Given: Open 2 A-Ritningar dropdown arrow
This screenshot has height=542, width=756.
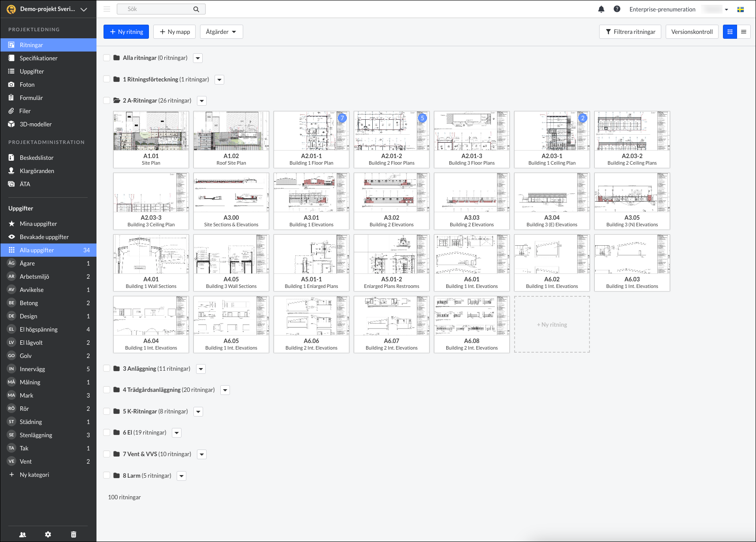Looking at the screenshot, I should coord(202,101).
